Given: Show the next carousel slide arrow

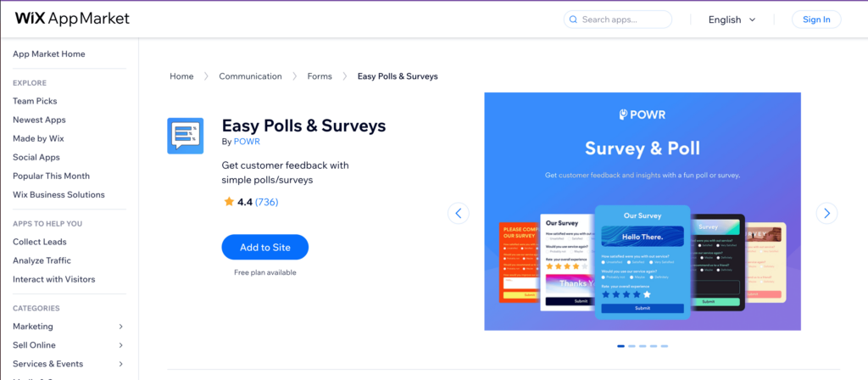Looking at the screenshot, I should coord(826,213).
